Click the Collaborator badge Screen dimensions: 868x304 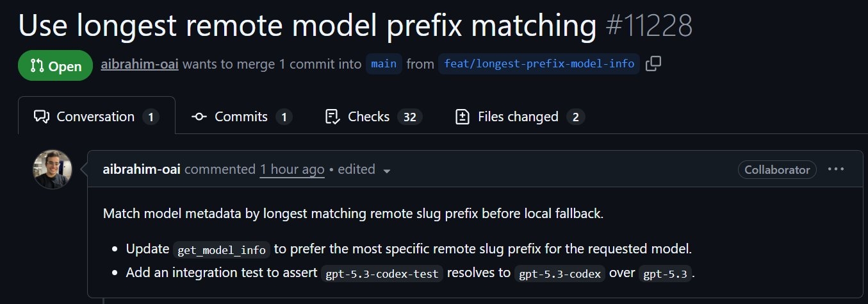click(777, 170)
